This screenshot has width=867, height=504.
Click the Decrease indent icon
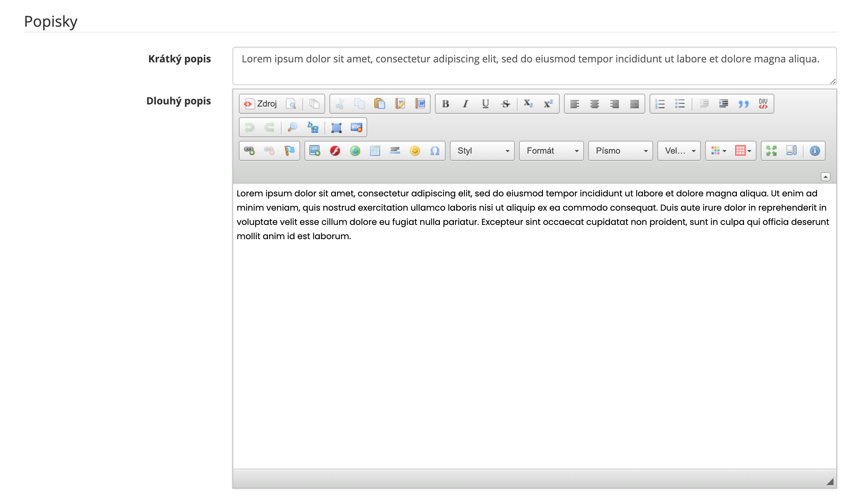[704, 104]
